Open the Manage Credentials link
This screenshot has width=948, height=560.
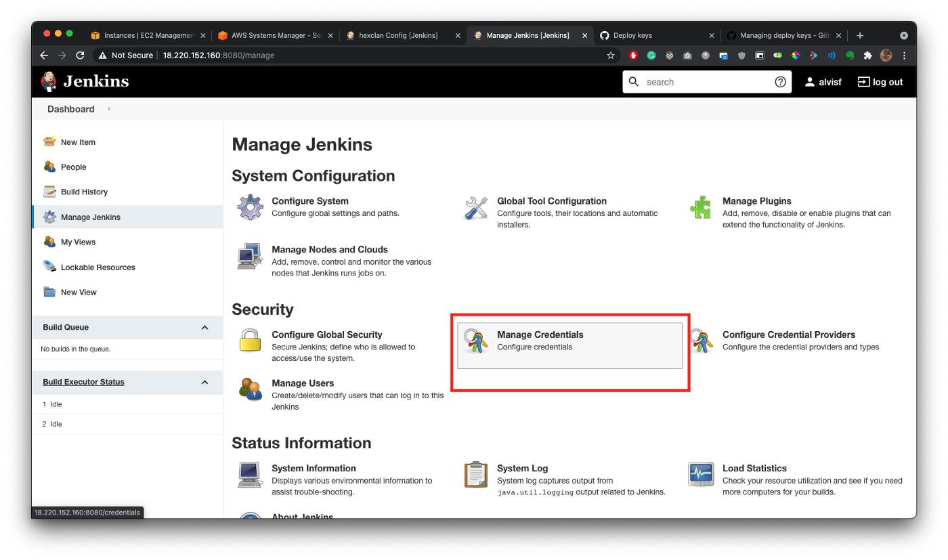[x=540, y=335]
